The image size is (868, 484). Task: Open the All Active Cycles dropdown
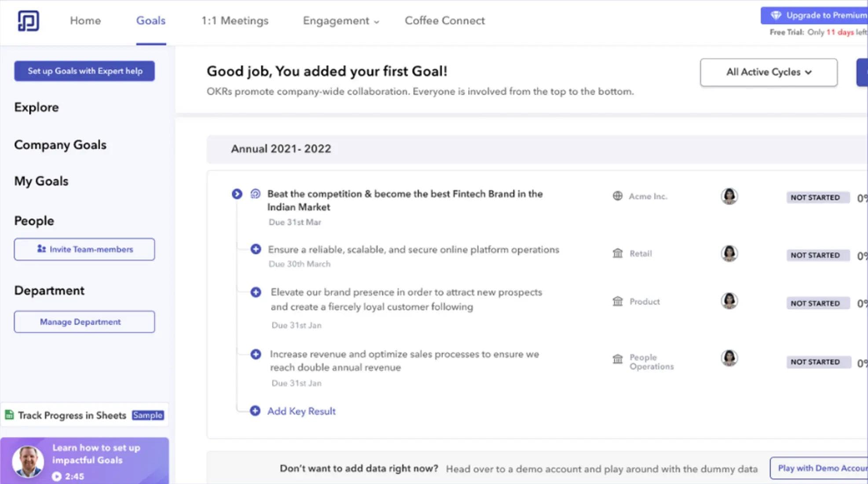coord(768,72)
